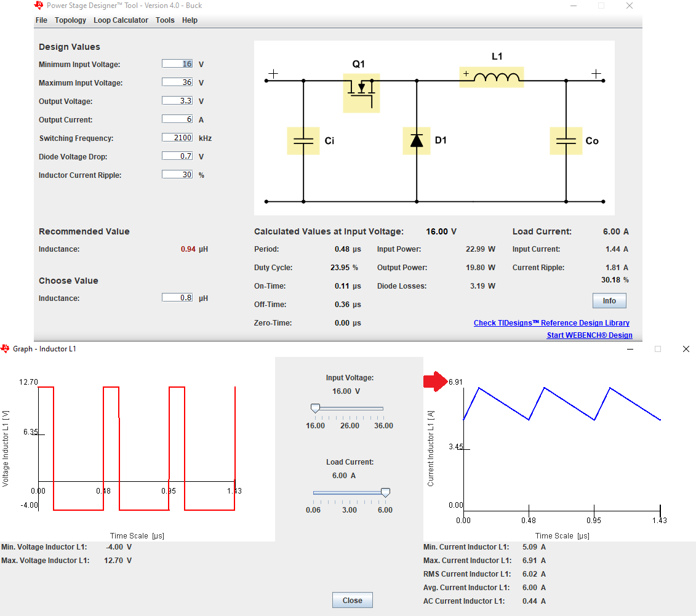Open the Topology menu

click(x=70, y=20)
